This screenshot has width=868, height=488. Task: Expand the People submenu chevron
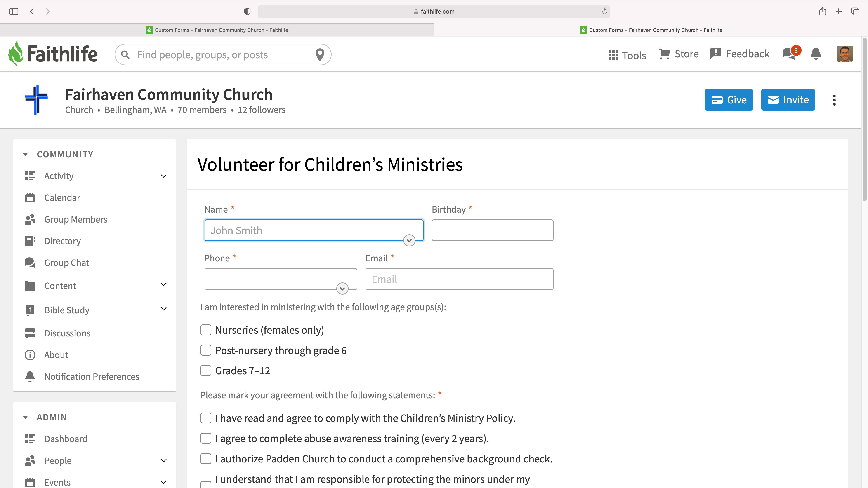164,461
